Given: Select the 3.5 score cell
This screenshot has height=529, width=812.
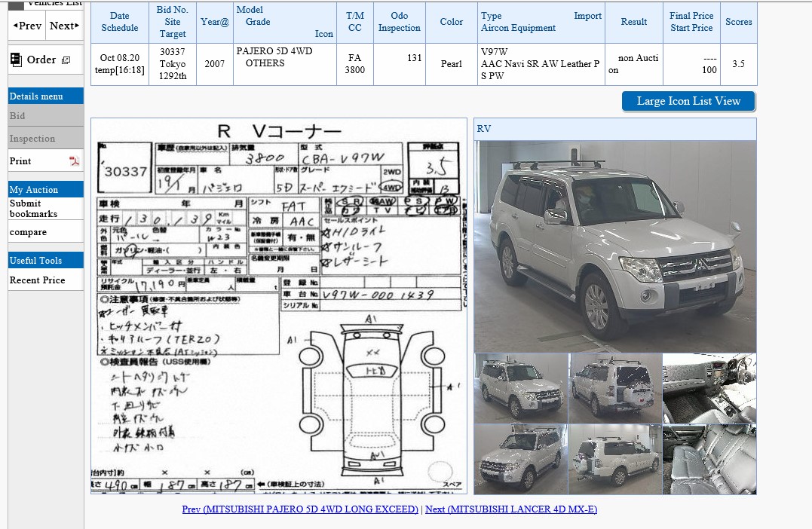Looking at the screenshot, I should coord(738,64).
